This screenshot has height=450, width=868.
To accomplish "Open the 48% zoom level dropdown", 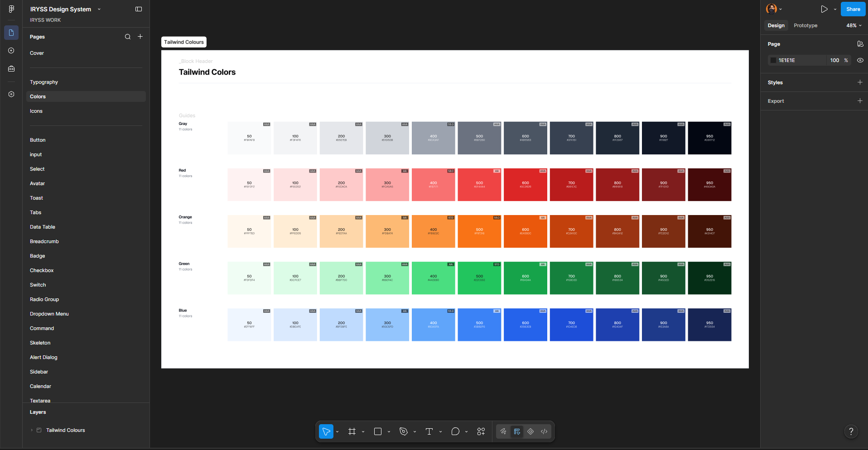I will click(854, 25).
